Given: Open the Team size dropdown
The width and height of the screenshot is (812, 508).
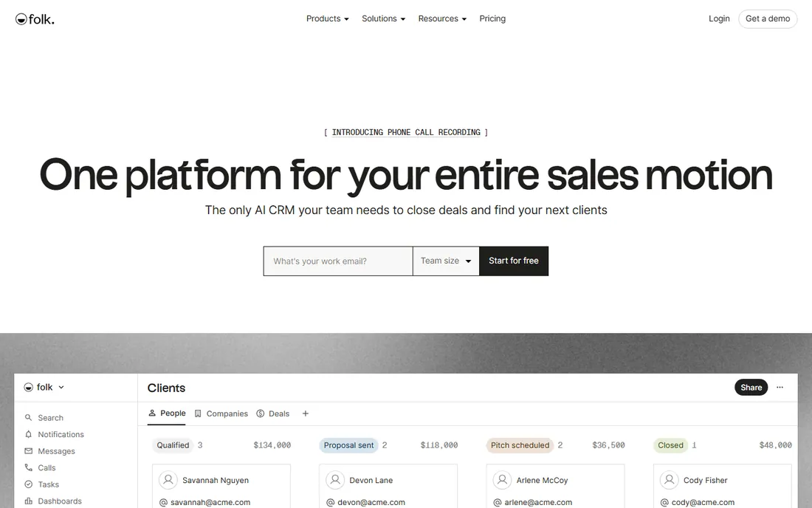Looking at the screenshot, I should [x=446, y=261].
